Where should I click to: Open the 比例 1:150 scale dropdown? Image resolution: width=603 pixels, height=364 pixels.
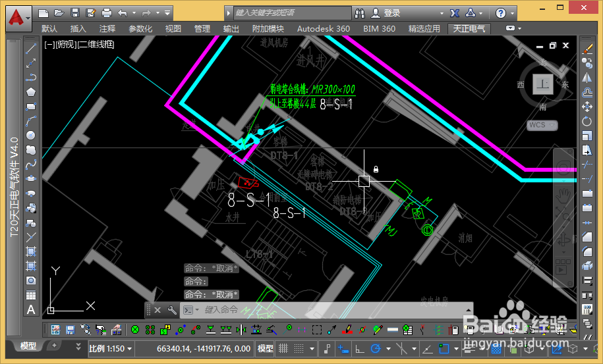pyautogui.click(x=111, y=349)
